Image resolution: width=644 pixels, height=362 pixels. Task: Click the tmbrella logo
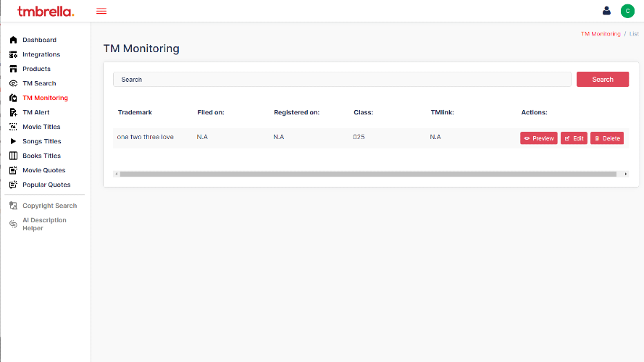coord(46,11)
